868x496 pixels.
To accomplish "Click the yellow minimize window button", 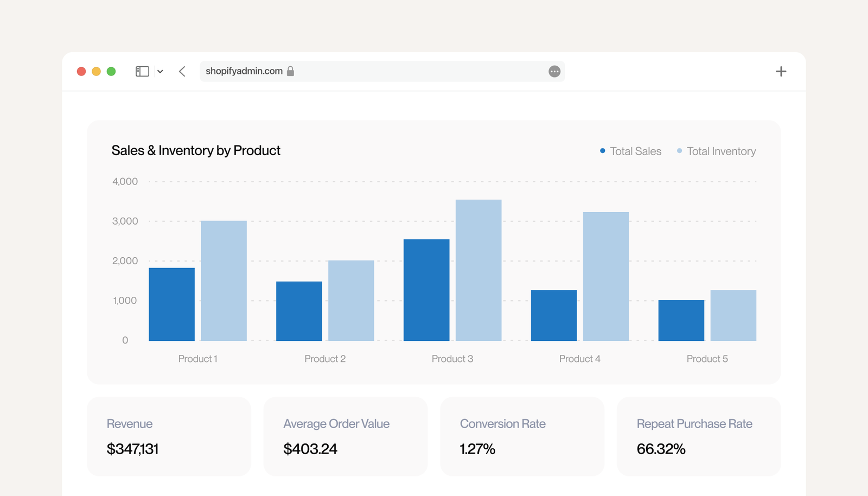I will coord(96,71).
